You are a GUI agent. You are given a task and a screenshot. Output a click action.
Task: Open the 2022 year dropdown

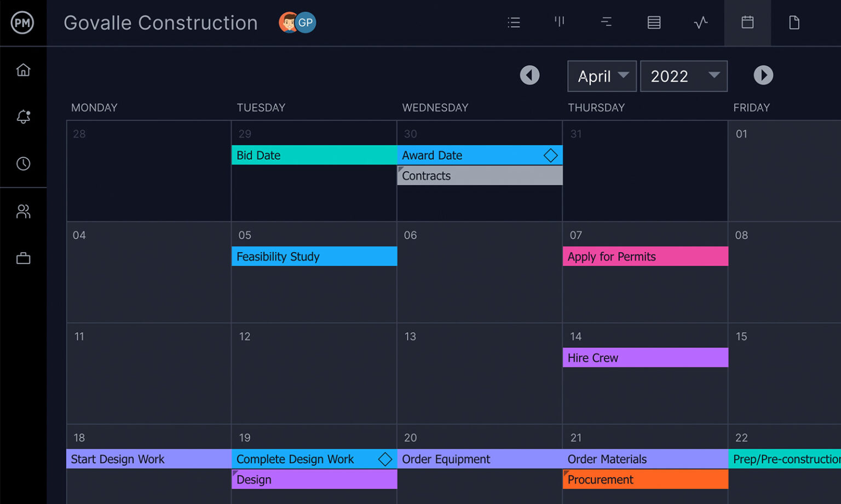(683, 76)
